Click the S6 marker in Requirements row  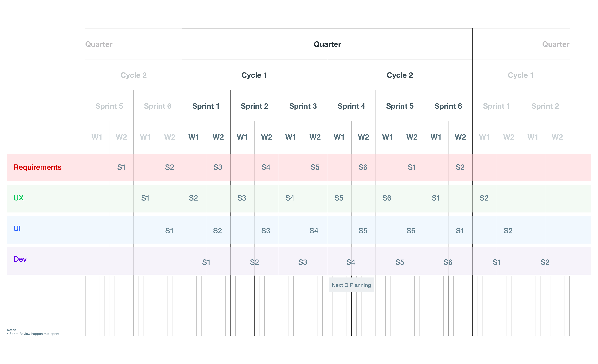(363, 167)
